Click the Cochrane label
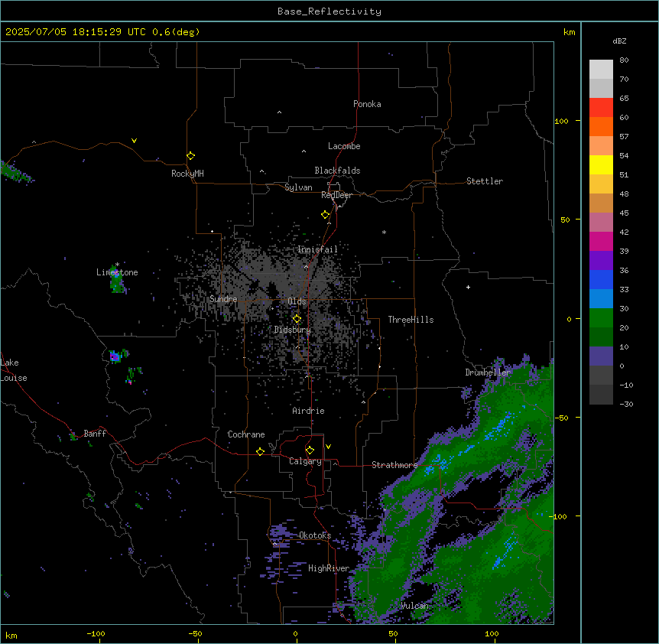 pyautogui.click(x=246, y=434)
